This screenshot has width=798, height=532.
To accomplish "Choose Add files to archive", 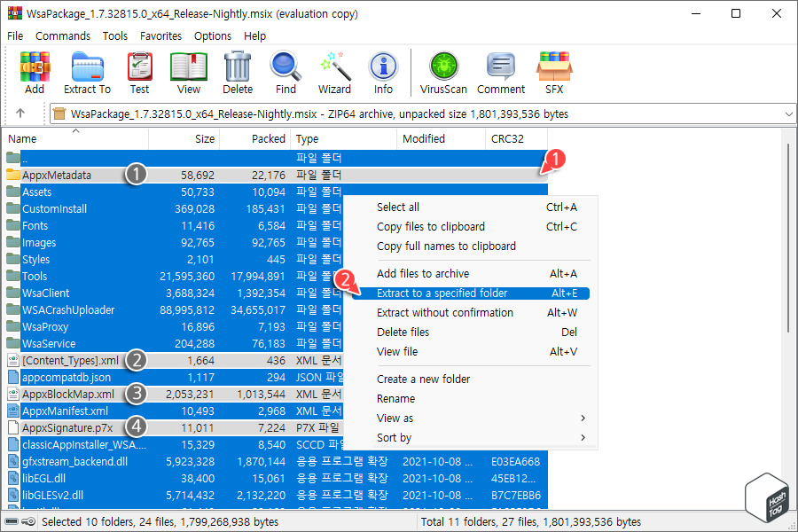I will click(471, 273).
